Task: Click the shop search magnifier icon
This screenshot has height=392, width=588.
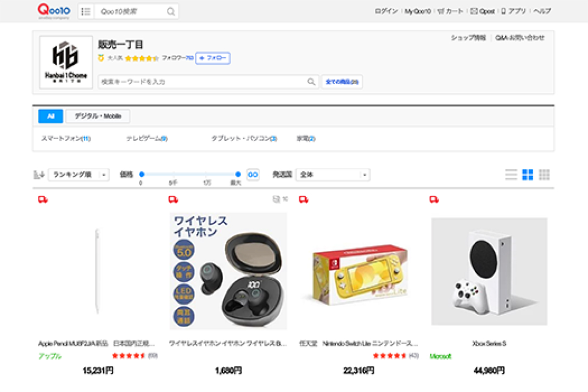Action: click(311, 81)
